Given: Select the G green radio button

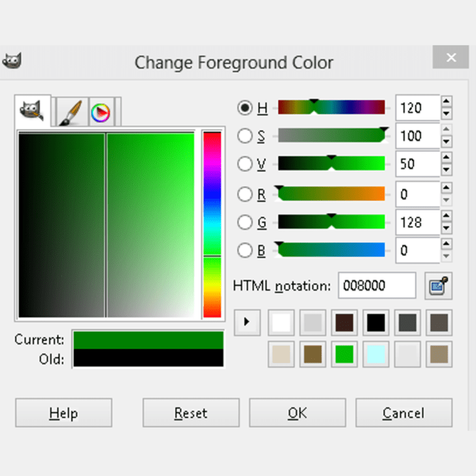Looking at the screenshot, I should [x=245, y=223].
